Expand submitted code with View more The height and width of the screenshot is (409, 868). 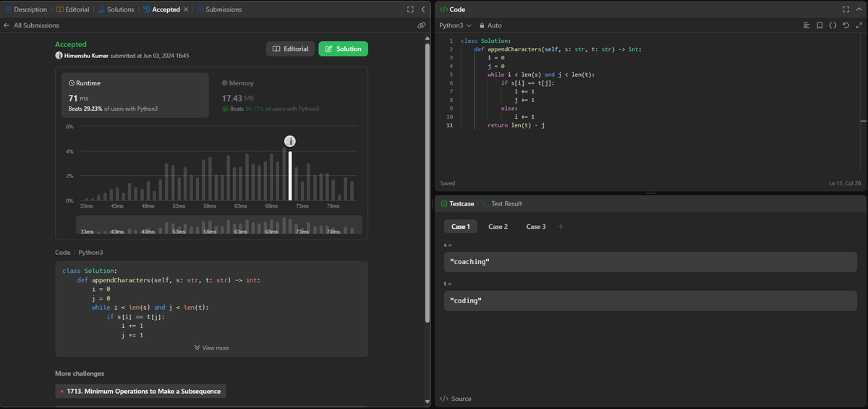(211, 348)
